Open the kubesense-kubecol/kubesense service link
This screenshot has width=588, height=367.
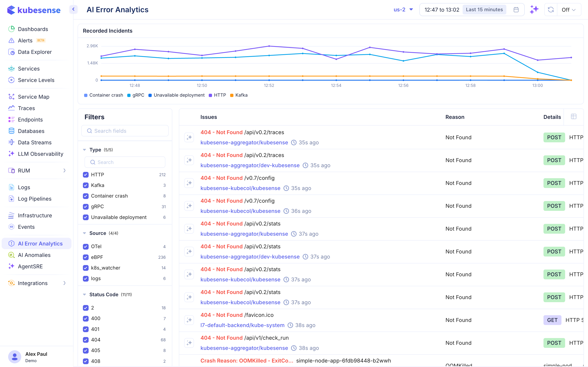(x=240, y=188)
